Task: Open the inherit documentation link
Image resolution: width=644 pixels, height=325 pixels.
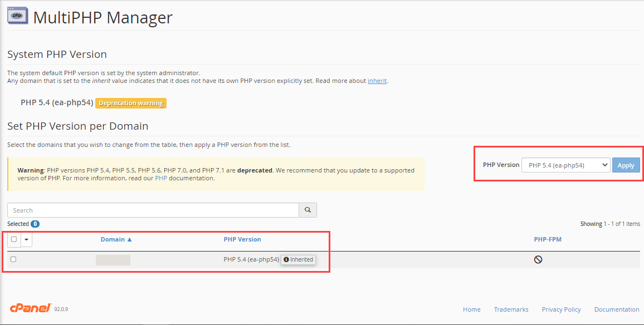Action: (377, 81)
